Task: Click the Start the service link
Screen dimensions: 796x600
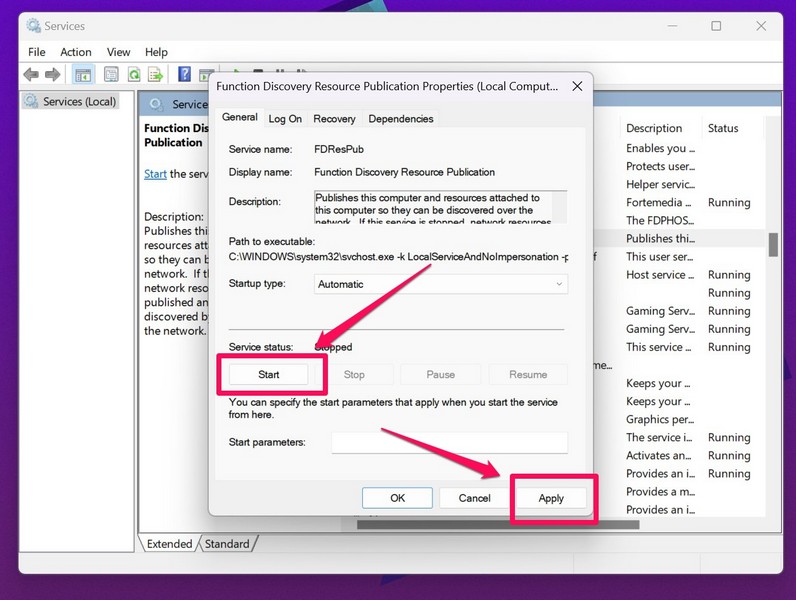Action: click(x=155, y=174)
